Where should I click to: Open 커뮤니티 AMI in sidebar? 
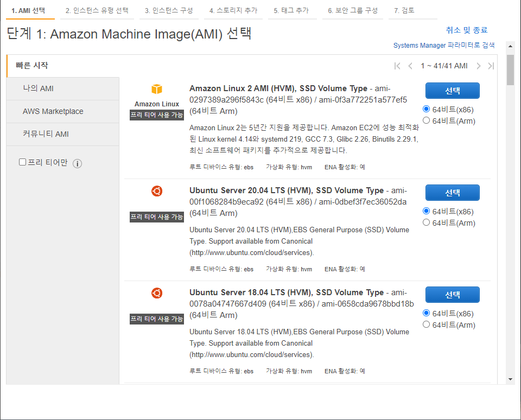[x=63, y=134]
